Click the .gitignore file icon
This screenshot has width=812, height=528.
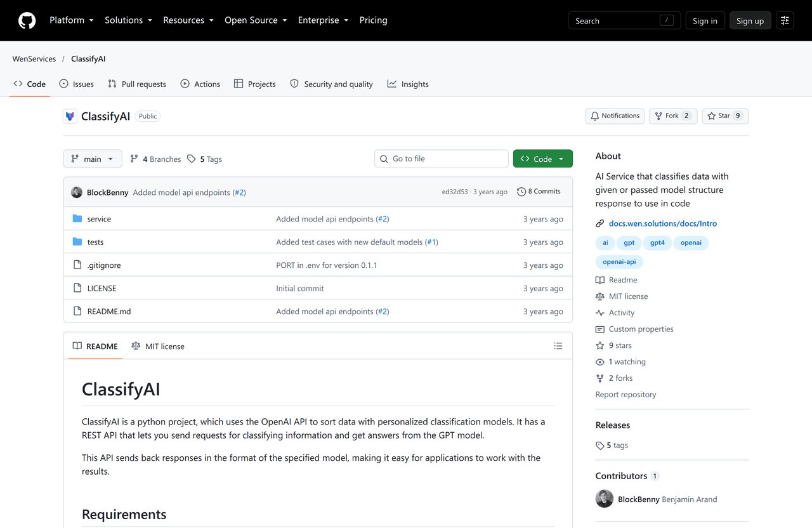click(x=77, y=265)
